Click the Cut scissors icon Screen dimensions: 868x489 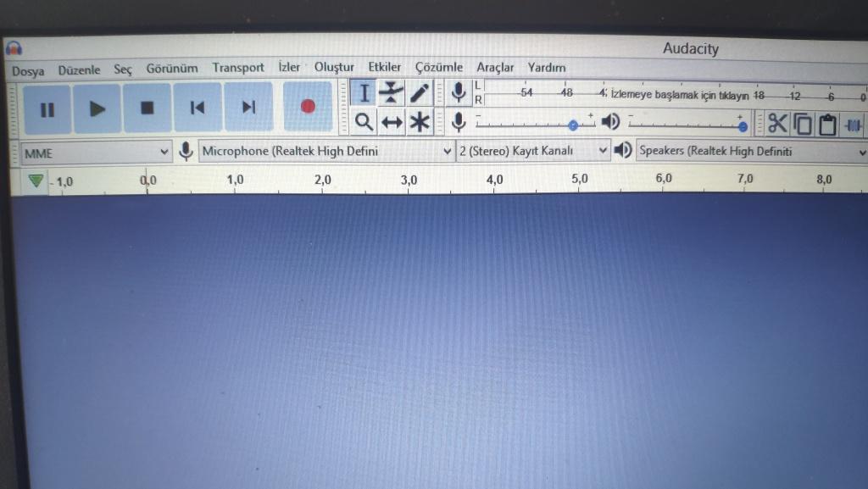(x=777, y=124)
